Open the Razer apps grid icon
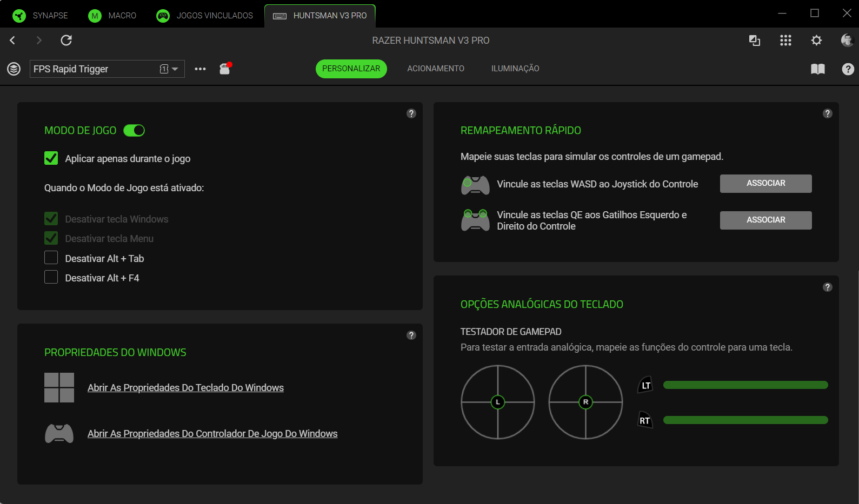Image resolution: width=859 pixels, height=504 pixels. point(785,41)
